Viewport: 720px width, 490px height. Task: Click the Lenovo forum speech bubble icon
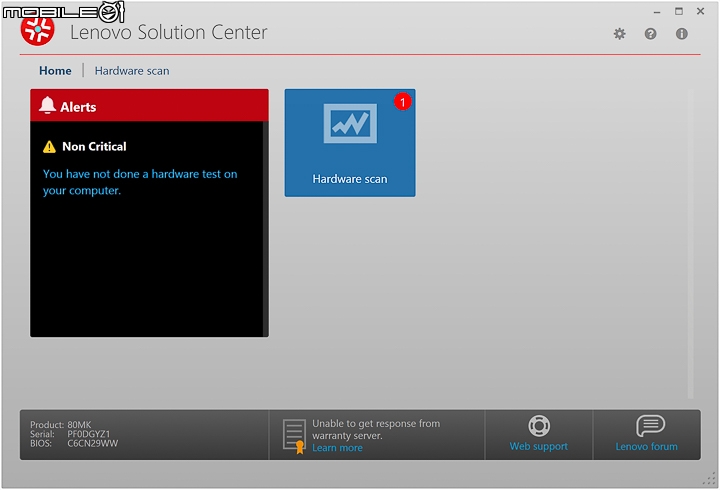[x=650, y=426]
